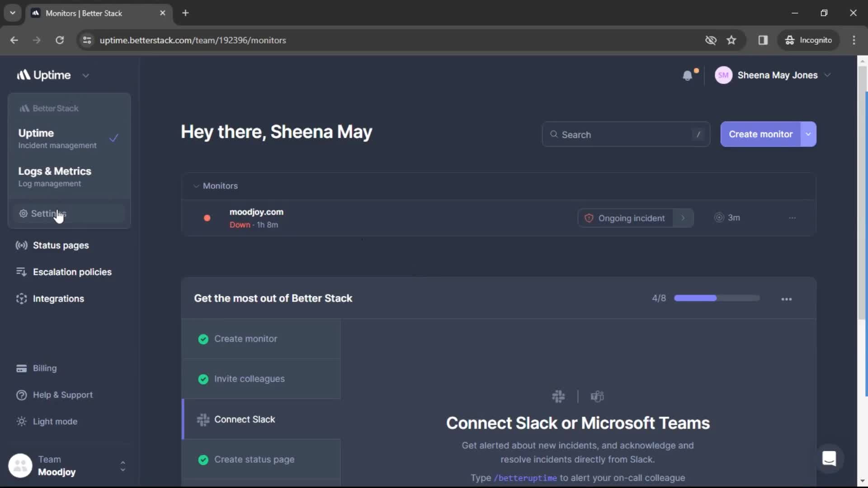This screenshot has height=488, width=868.
Task: Open Chrome menu three dots
Action: point(854,40)
